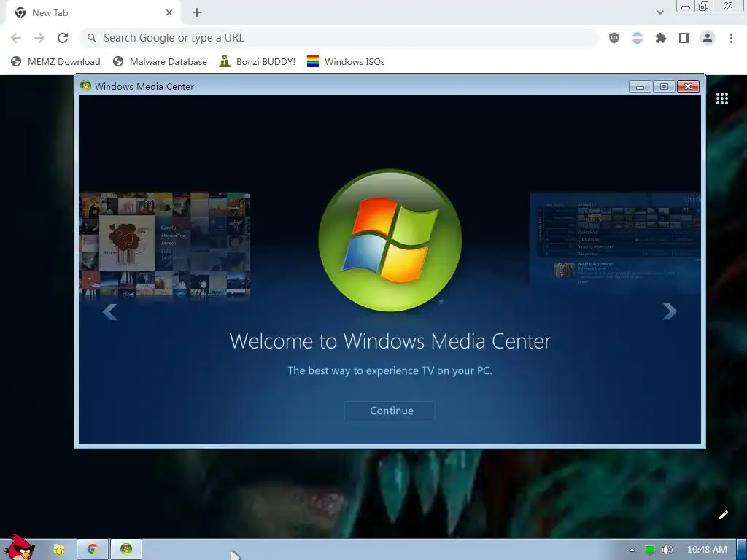Image resolution: width=747 pixels, height=560 pixels.
Task: Go to the next slide with the right arrow
Action: [670, 311]
